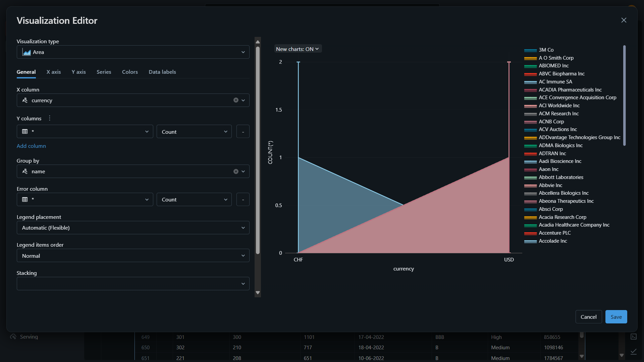Click the ABVC Biopharma Inc red swatch

pos(530,74)
